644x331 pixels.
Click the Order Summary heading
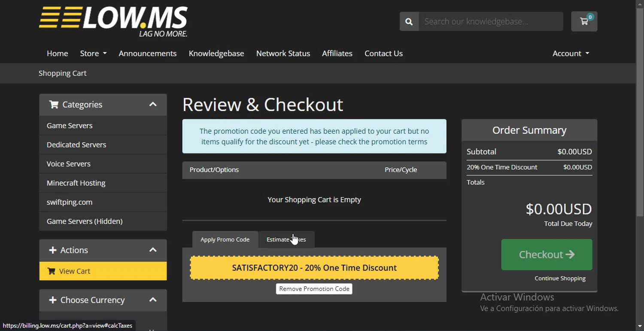(529, 130)
